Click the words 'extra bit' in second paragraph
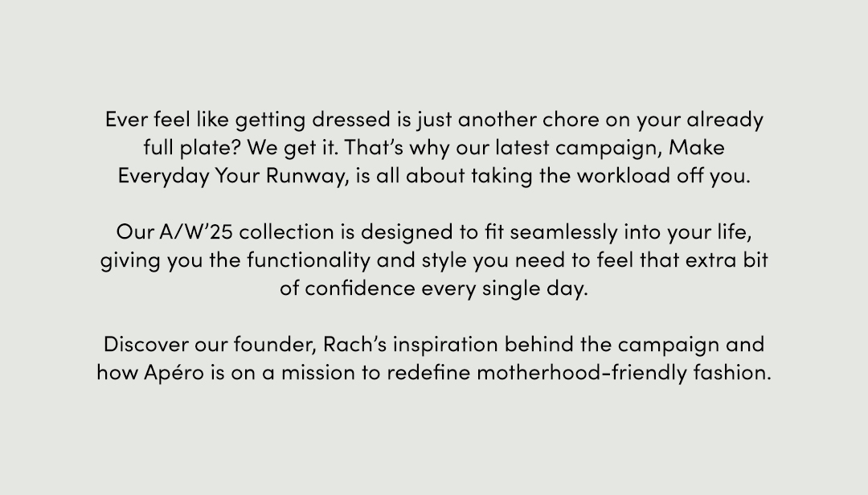The width and height of the screenshot is (868, 495). (727, 260)
